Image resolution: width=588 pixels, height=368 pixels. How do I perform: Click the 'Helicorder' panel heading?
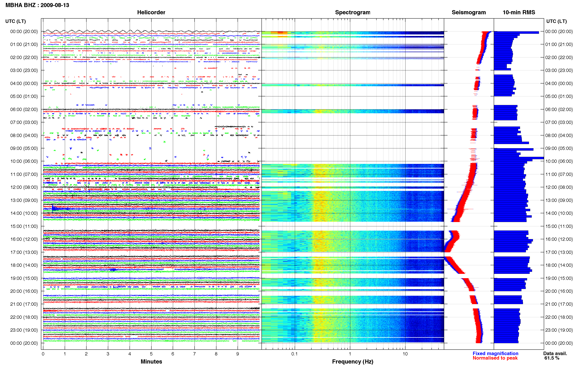(x=151, y=12)
